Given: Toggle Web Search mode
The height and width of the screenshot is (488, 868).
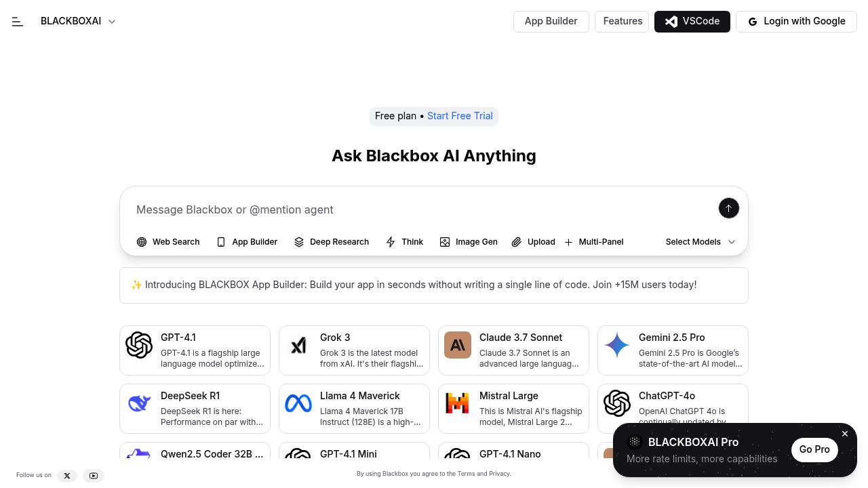Looking at the screenshot, I should (x=168, y=242).
